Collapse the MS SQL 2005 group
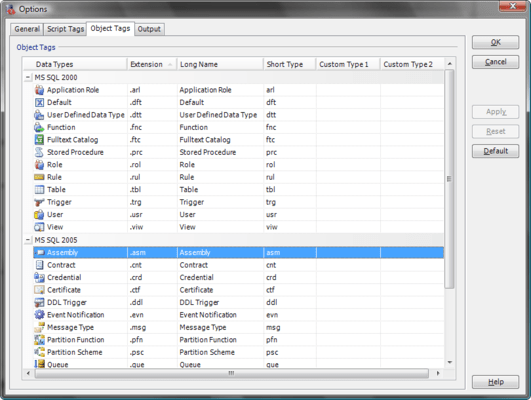 pyautogui.click(x=28, y=240)
